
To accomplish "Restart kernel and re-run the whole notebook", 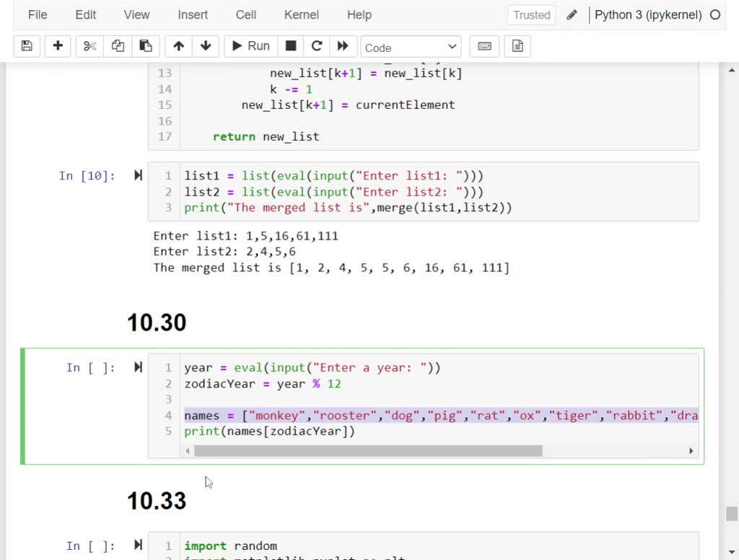I will click(x=343, y=45).
